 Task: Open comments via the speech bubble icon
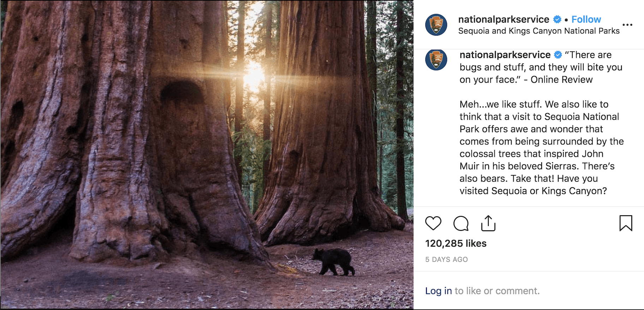pyautogui.click(x=461, y=223)
